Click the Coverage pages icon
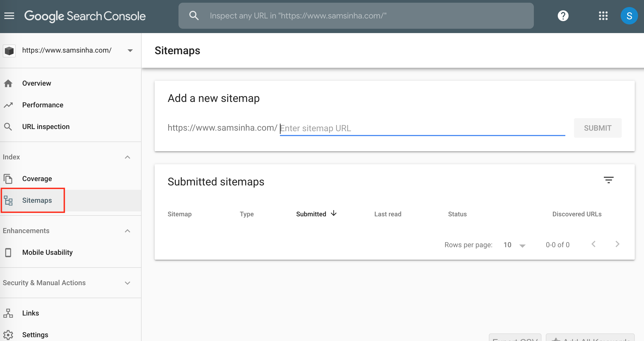The width and height of the screenshot is (644, 341). (x=8, y=179)
